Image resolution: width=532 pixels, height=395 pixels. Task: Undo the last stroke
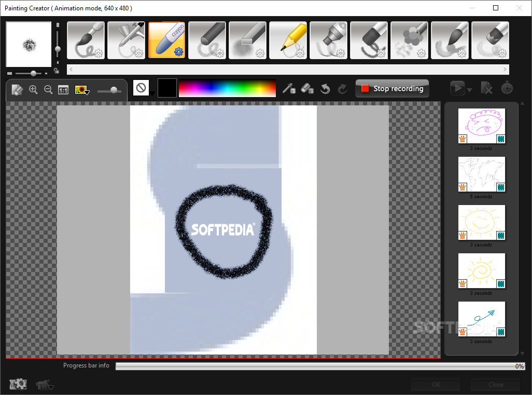coord(325,89)
